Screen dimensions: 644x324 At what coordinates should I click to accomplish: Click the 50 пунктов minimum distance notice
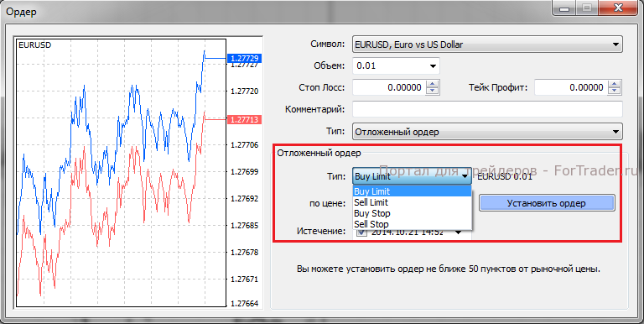pyautogui.click(x=449, y=269)
